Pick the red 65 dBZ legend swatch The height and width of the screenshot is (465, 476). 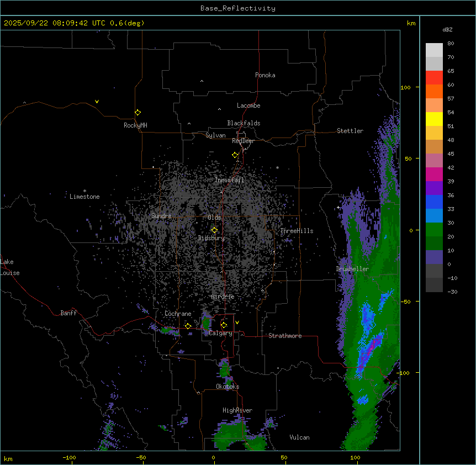434,77
